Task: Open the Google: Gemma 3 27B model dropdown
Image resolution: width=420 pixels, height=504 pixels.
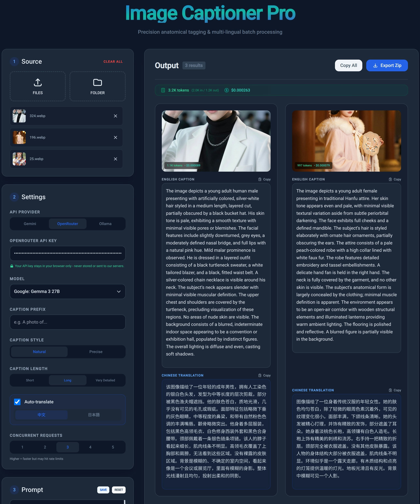Action: (67, 291)
